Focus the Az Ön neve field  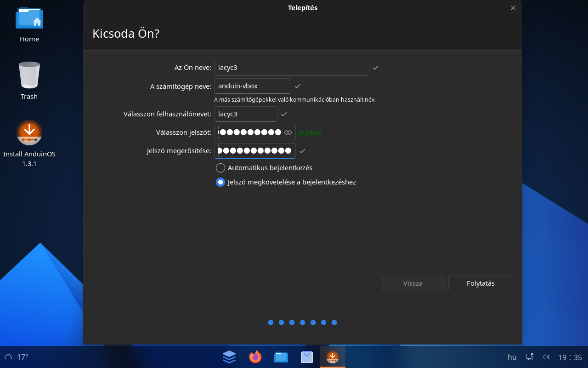coord(292,68)
